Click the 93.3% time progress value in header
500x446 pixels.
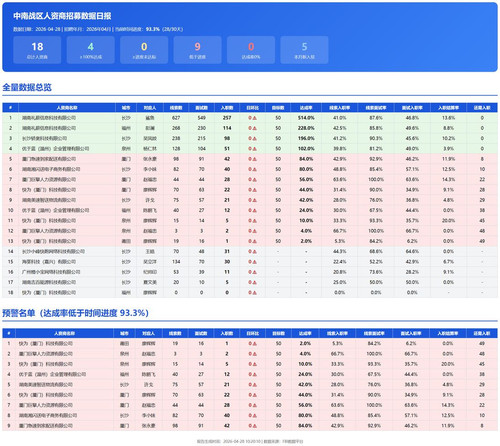pos(153,29)
